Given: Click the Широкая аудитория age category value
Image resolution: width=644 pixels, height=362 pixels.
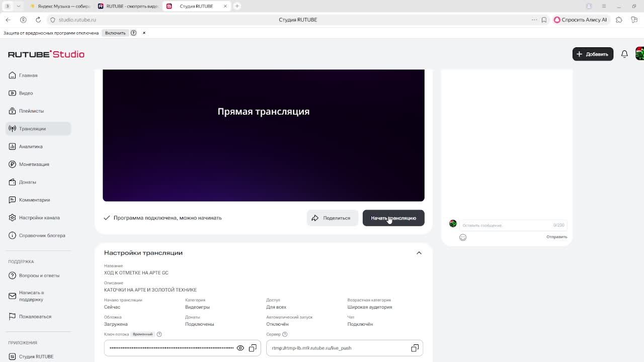Looking at the screenshot, I should (x=370, y=307).
